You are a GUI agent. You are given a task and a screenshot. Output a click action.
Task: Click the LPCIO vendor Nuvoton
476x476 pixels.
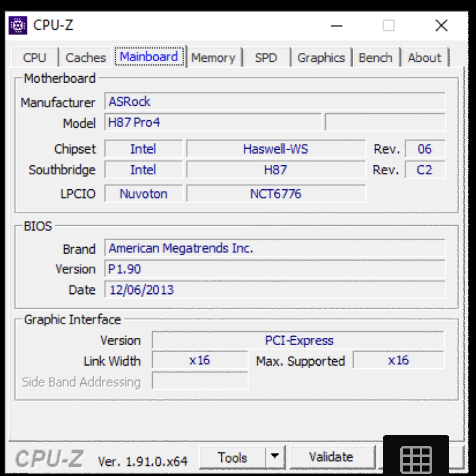pos(144,193)
